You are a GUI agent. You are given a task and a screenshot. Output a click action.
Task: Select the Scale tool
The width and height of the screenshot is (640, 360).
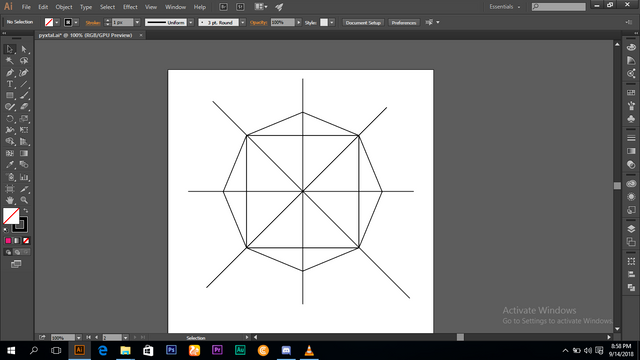tap(24, 119)
